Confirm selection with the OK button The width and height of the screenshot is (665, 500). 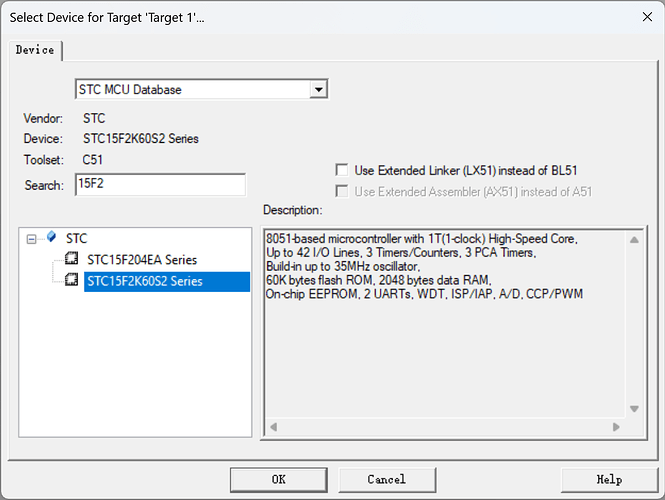(x=279, y=480)
